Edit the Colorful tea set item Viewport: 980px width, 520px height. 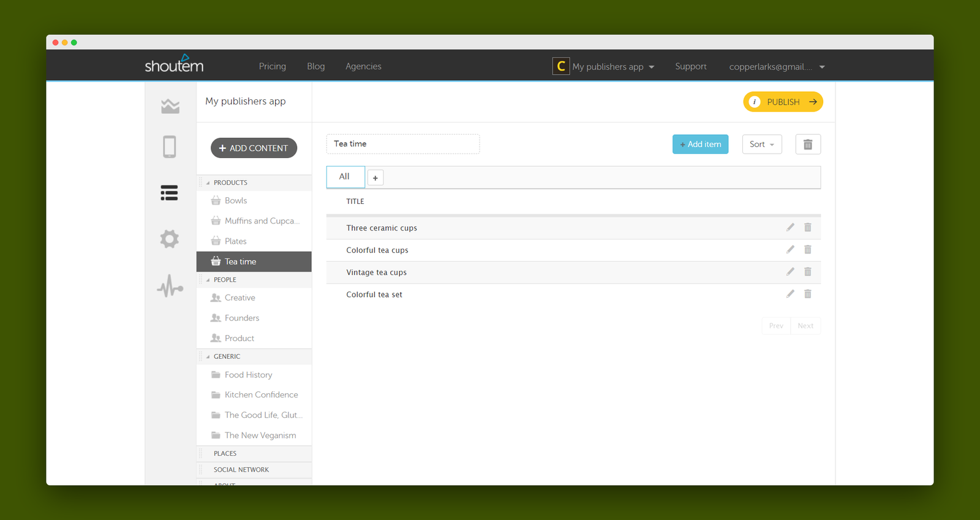(x=790, y=294)
